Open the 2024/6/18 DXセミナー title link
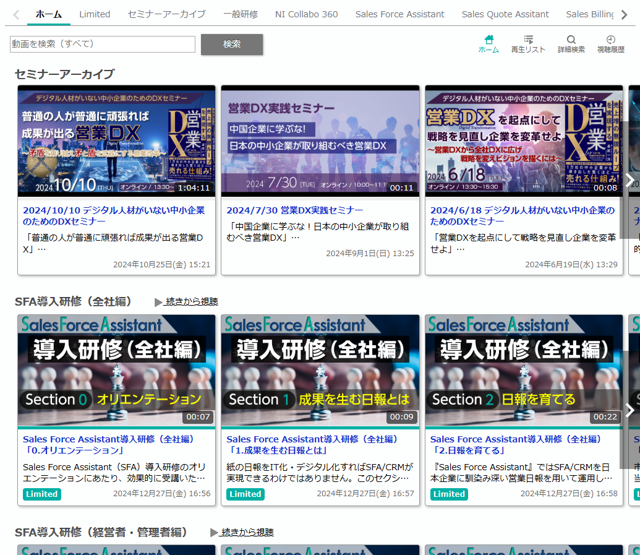The width and height of the screenshot is (640, 555). coord(522,215)
